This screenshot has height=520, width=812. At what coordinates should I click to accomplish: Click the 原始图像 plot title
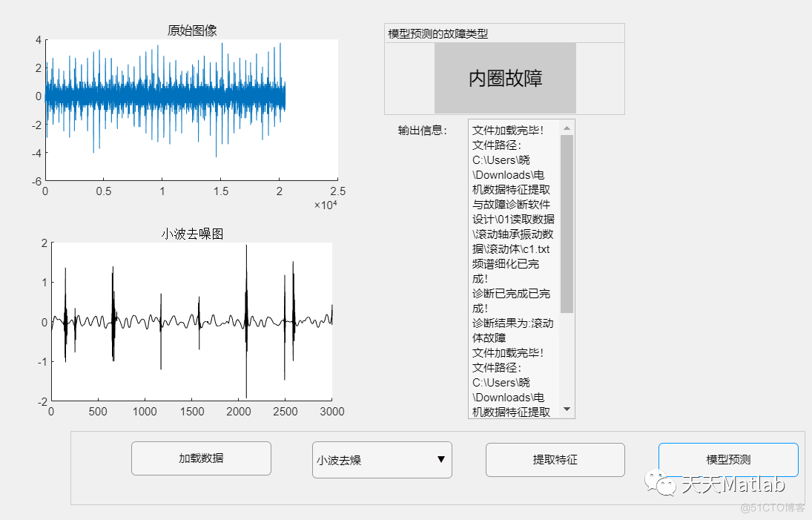pyautogui.click(x=192, y=30)
